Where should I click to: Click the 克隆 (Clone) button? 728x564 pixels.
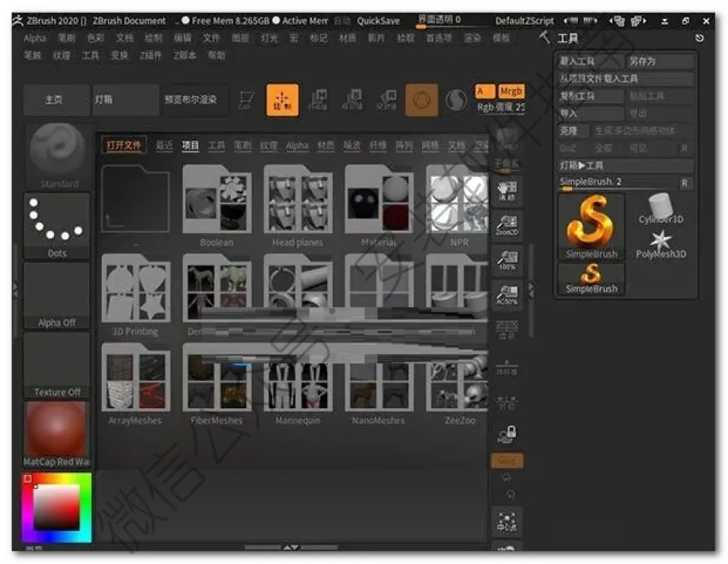coord(574,131)
